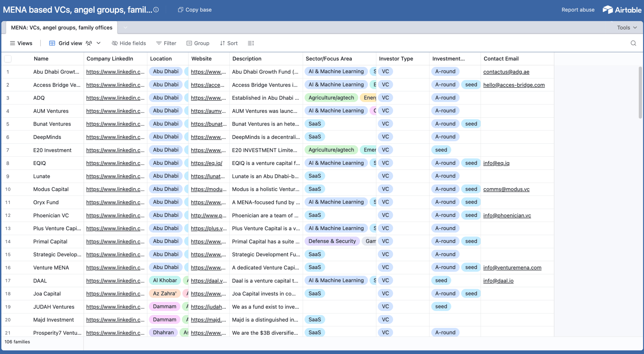Click the Investment column header
The height and width of the screenshot is (354, 644).
click(x=455, y=58)
